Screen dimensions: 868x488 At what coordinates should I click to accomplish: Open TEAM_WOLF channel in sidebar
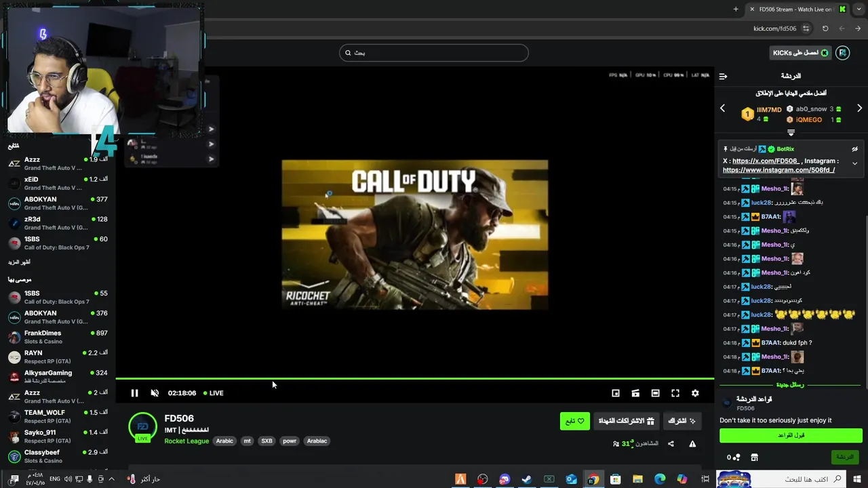click(x=58, y=416)
